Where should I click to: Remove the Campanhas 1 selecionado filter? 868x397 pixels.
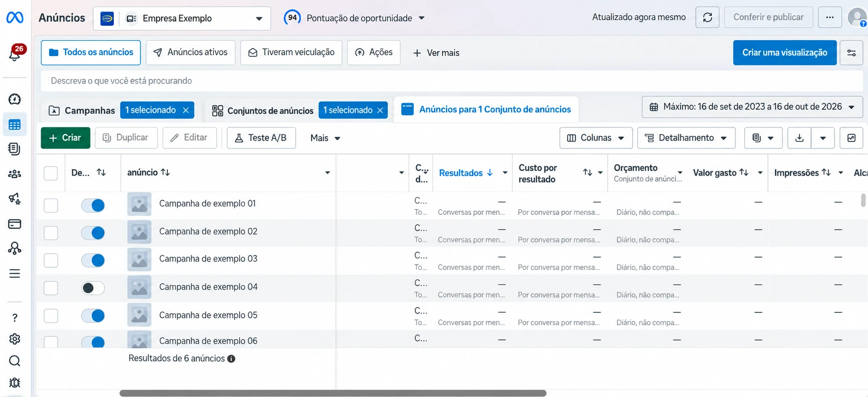pos(186,110)
